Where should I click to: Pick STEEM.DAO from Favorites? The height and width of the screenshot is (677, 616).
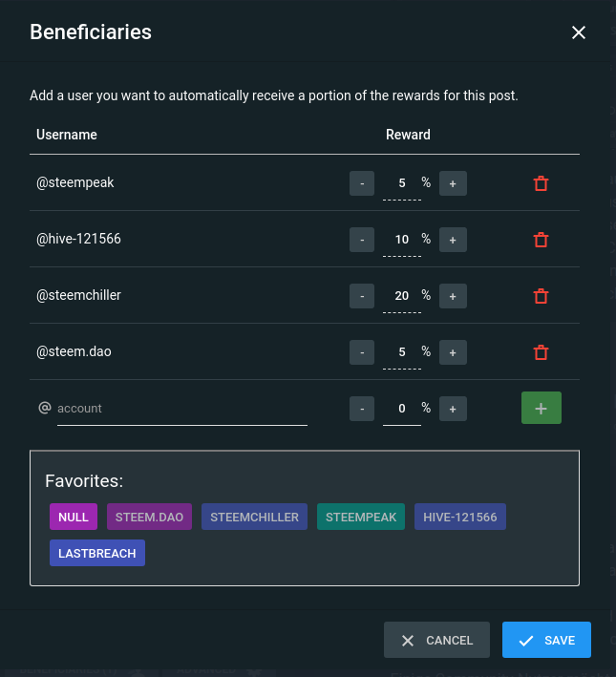(149, 518)
